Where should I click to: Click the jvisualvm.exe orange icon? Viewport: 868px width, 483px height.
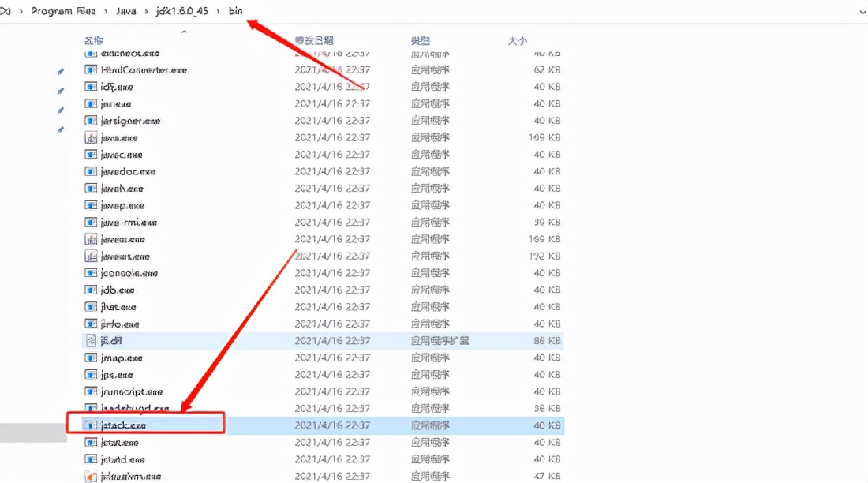[x=91, y=477]
